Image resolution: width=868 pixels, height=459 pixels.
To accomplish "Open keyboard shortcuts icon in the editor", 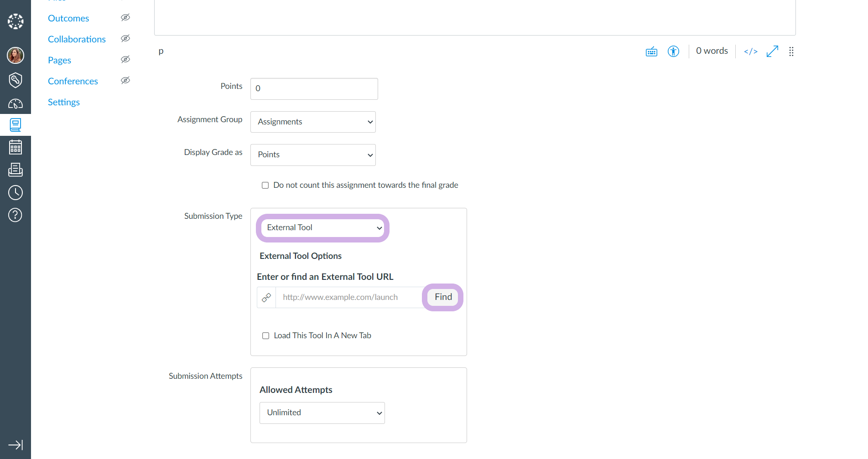I will point(651,52).
